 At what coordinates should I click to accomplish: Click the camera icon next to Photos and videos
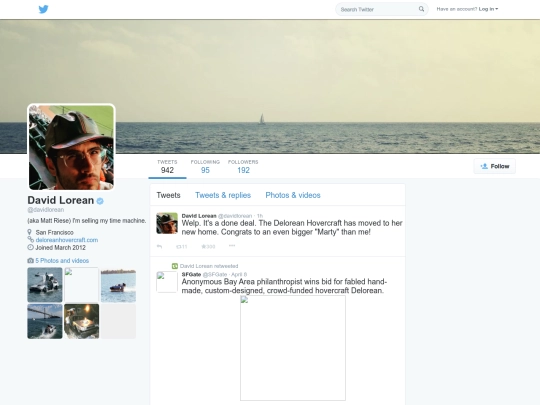pos(31,261)
